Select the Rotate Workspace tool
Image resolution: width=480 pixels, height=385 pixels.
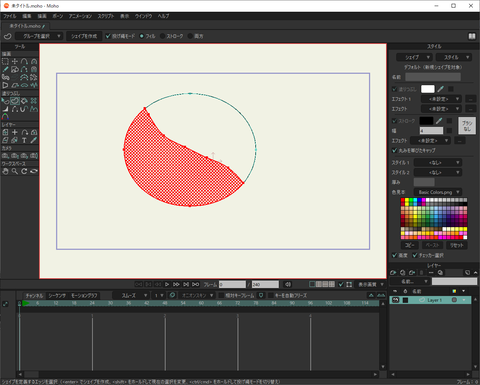(x=24, y=171)
